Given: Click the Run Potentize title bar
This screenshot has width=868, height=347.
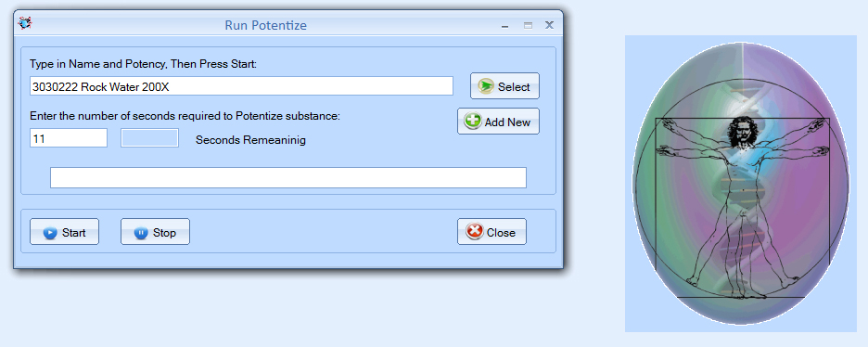Looking at the screenshot, I should (266, 25).
